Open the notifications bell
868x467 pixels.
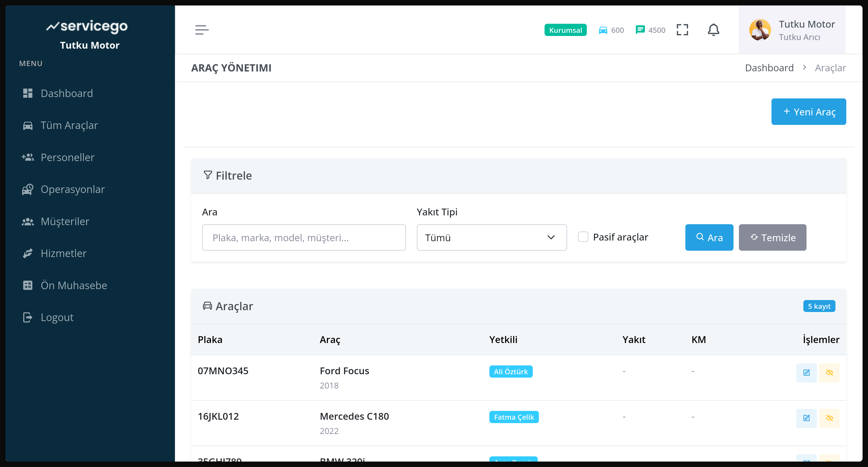click(713, 30)
